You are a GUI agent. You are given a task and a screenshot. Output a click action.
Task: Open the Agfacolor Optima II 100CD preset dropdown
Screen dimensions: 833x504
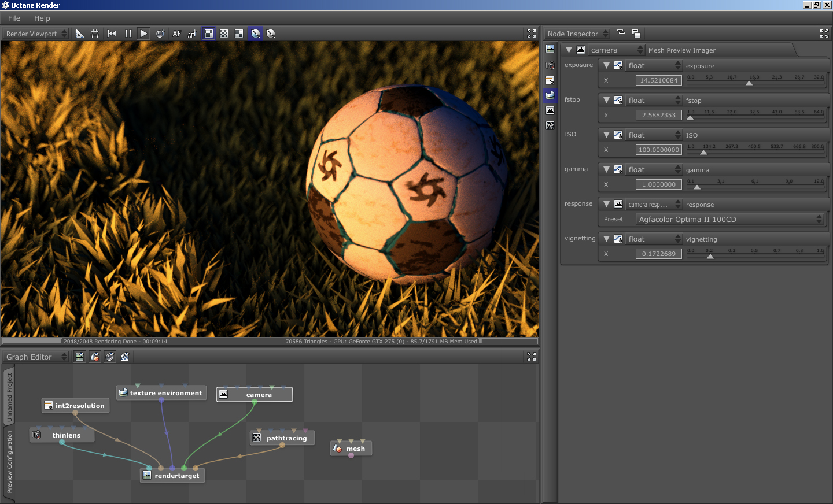tap(729, 219)
